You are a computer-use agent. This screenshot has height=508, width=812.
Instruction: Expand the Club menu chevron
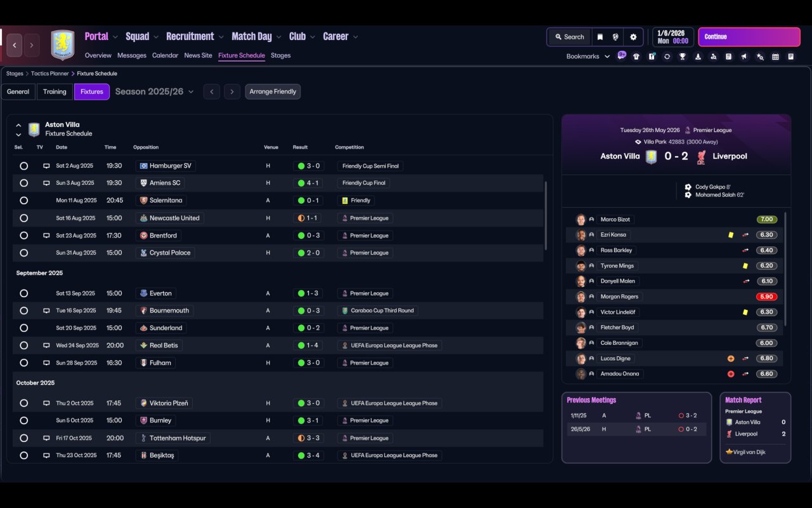coord(313,37)
